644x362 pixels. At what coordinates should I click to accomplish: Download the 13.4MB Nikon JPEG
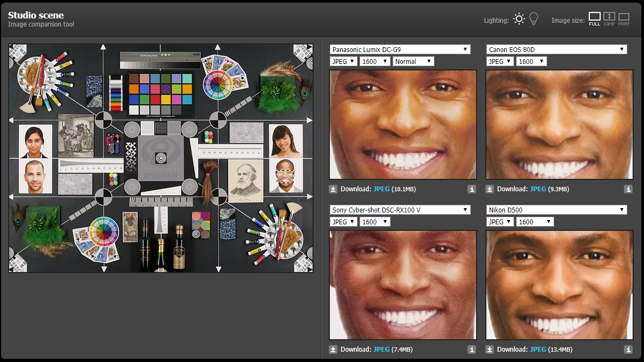[538, 349]
